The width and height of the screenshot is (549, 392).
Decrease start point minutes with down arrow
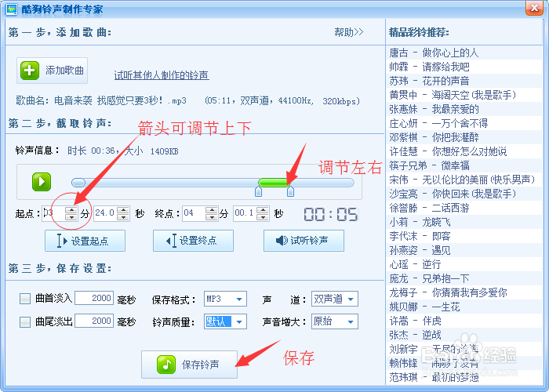pyautogui.click(x=71, y=217)
